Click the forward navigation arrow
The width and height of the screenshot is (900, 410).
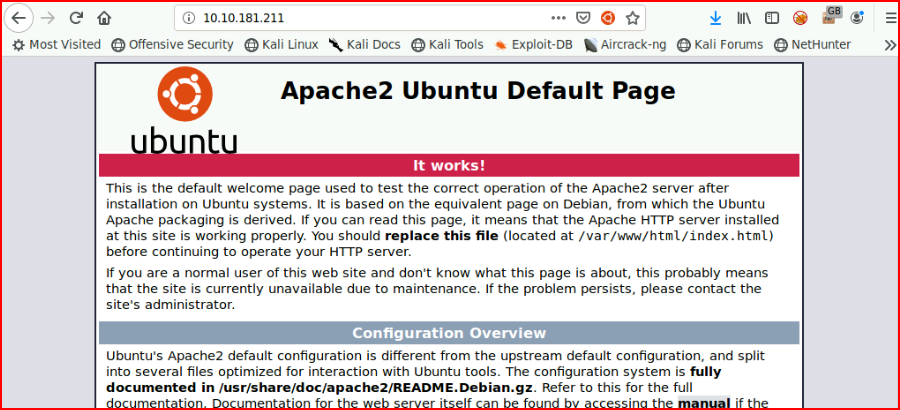48,18
